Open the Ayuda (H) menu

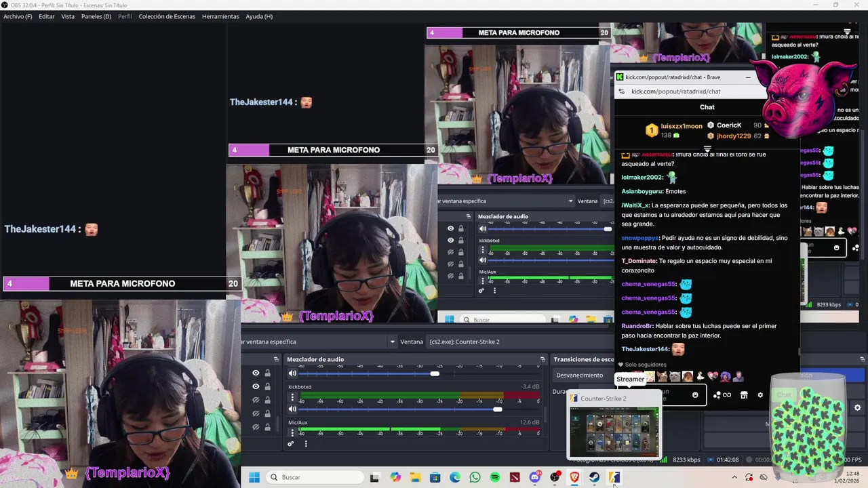259,16
